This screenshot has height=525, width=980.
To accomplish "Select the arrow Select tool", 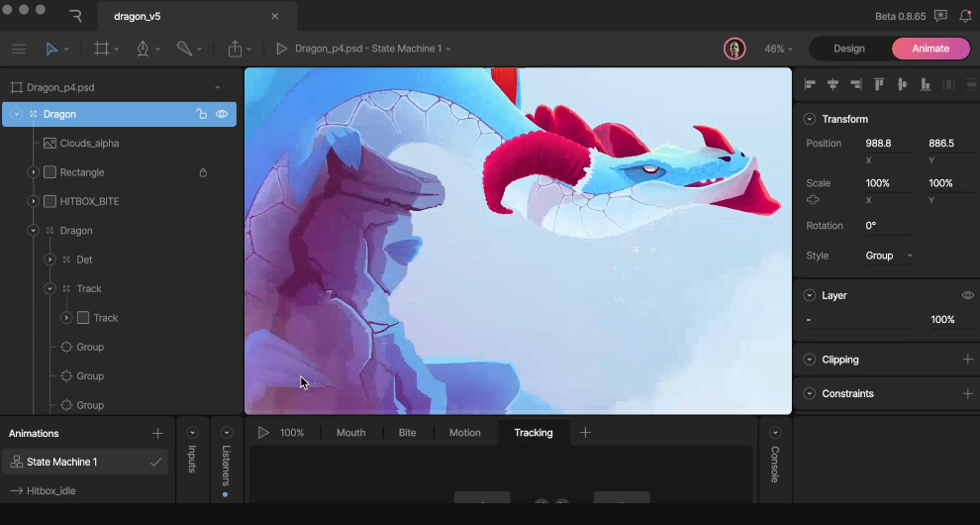I will pyautogui.click(x=51, y=49).
